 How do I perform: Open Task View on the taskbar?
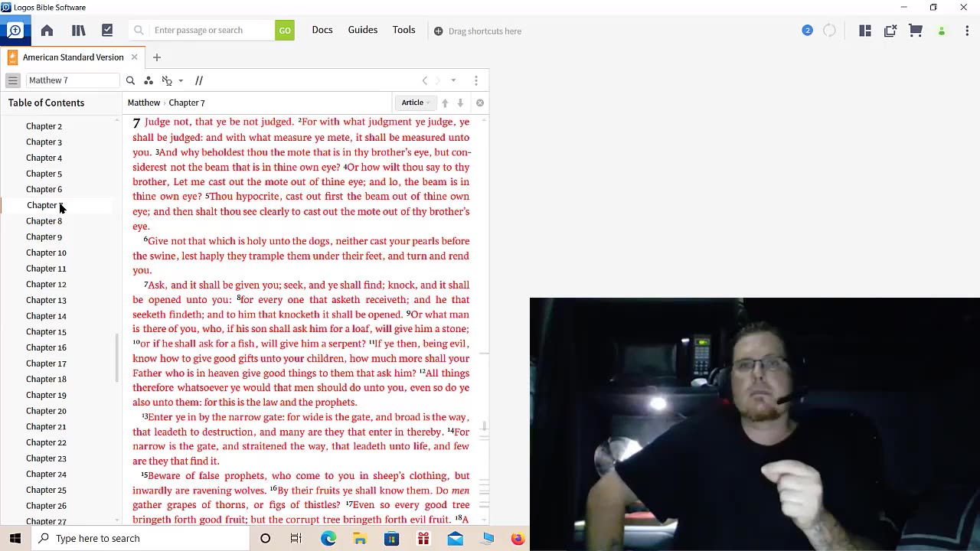296,539
